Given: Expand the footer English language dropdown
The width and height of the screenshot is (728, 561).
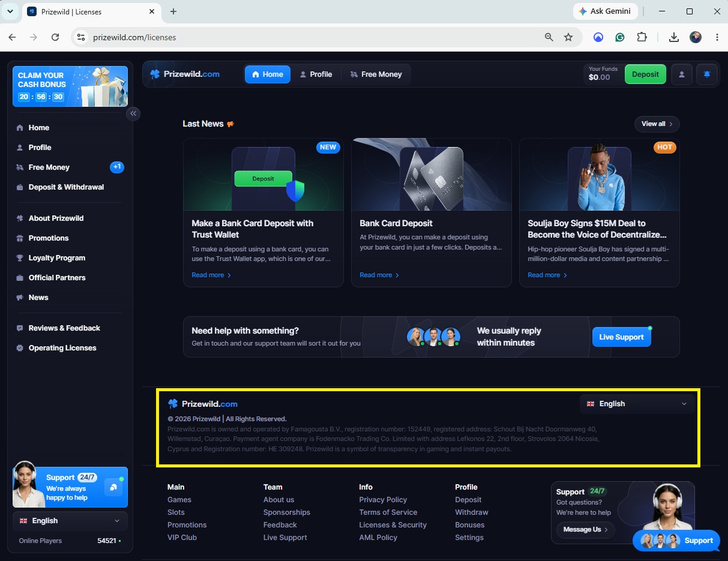Looking at the screenshot, I should (637, 404).
